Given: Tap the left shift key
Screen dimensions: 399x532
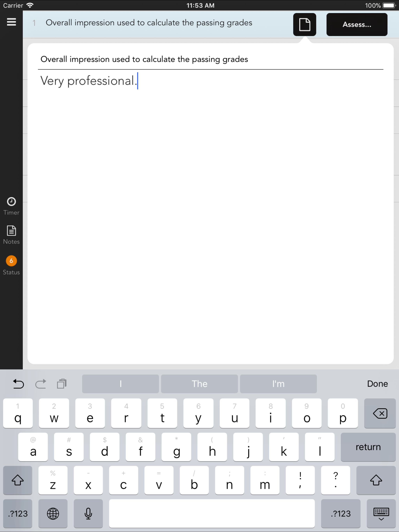Looking at the screenshot, I should click(18, 480).
